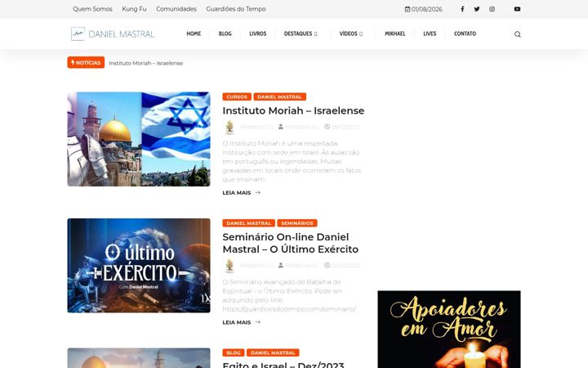Open the Seminário On-line Daniel Mastral headline

[x=290, y=244]
